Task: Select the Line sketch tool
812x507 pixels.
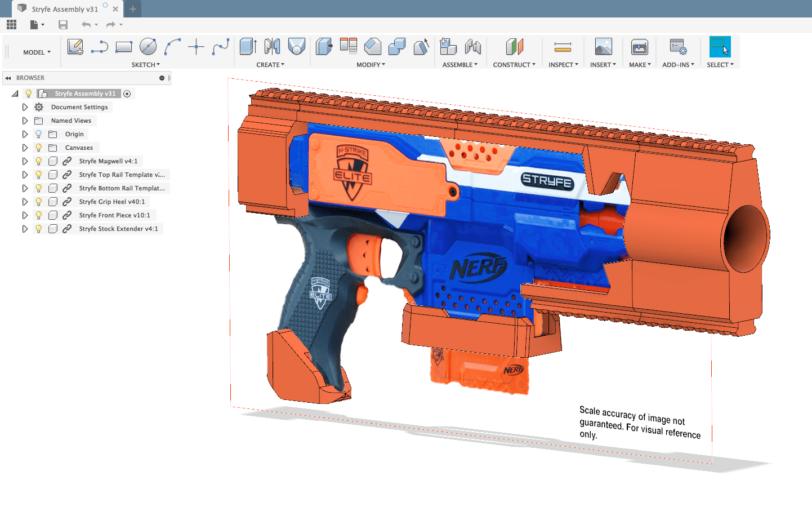Action: [x=99, y=47]
